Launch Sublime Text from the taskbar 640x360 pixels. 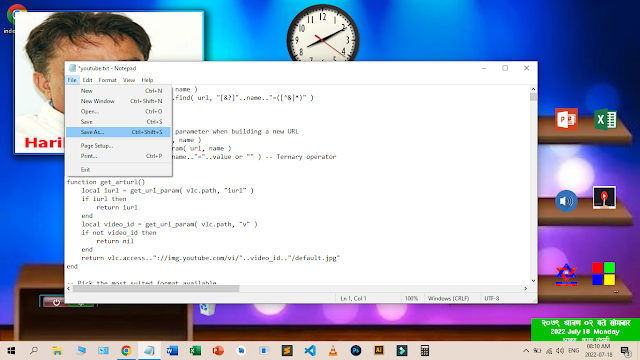coord(287,350)
